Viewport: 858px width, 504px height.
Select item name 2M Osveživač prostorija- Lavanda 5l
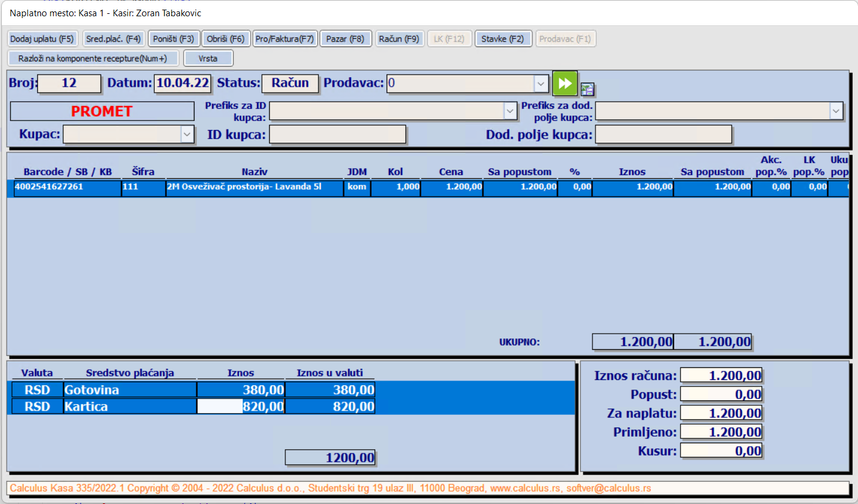pos(254,187)
